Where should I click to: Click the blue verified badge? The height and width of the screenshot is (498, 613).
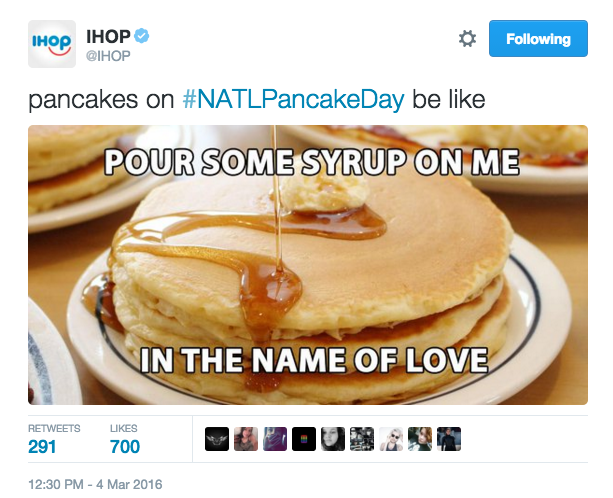point(142,37)
